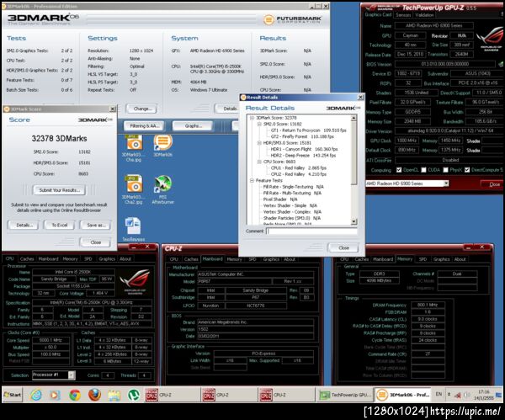The height and width of the screenshot is (420, 505).
Task: Click Close in the Result Details dialog
Action: tap(343, 247)
